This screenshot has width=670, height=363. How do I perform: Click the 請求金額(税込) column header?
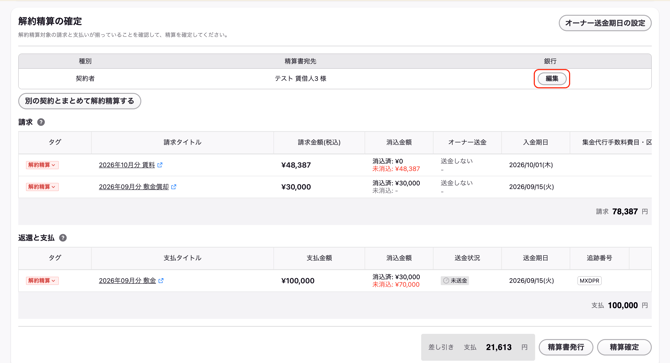[319, 142]
